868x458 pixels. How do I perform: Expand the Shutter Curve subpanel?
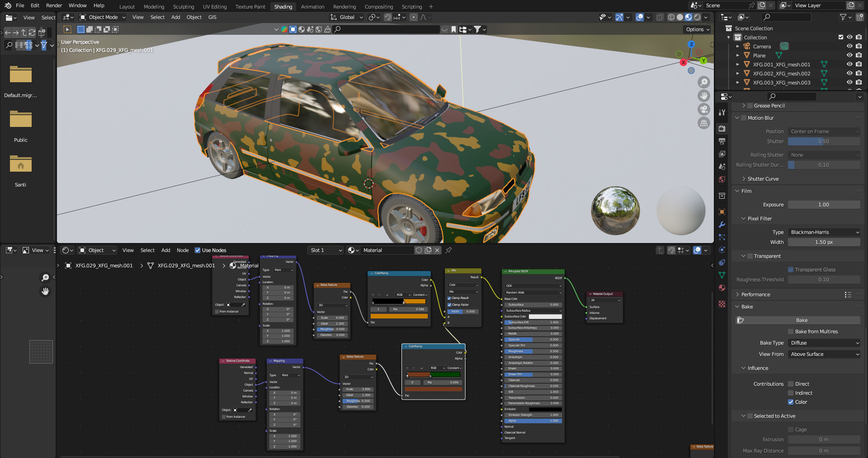pos(744,179)
